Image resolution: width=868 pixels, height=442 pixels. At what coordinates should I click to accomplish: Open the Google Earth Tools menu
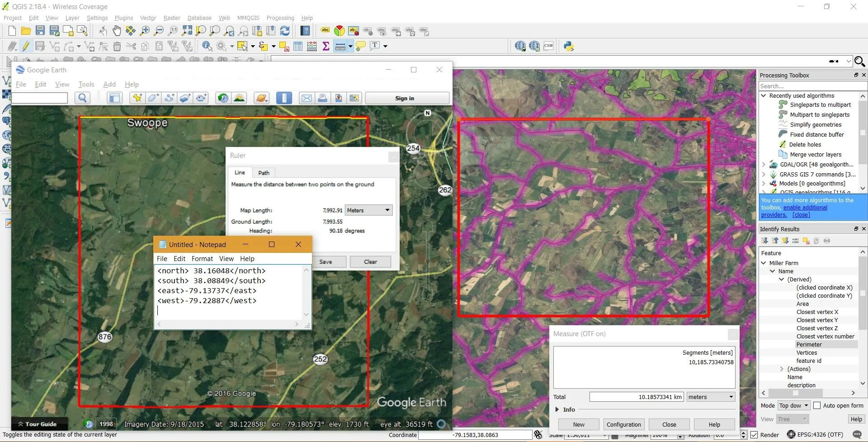tap(86, 84)
